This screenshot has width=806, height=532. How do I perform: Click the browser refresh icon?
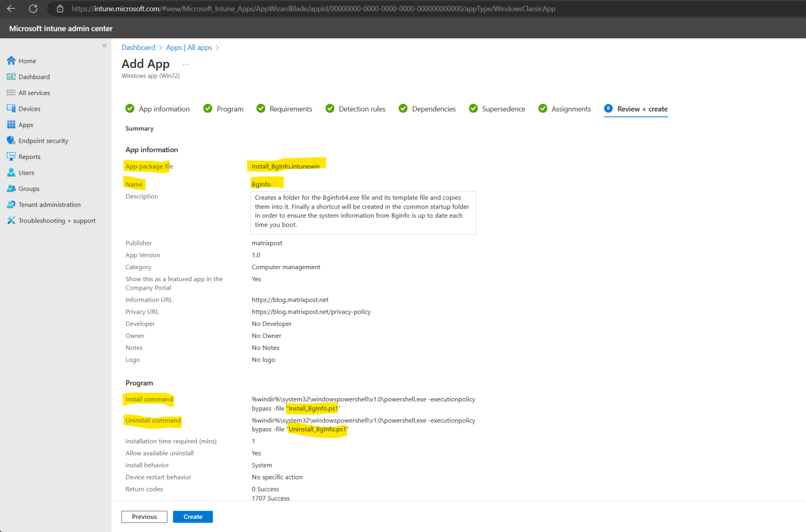(x=33, y=8)
